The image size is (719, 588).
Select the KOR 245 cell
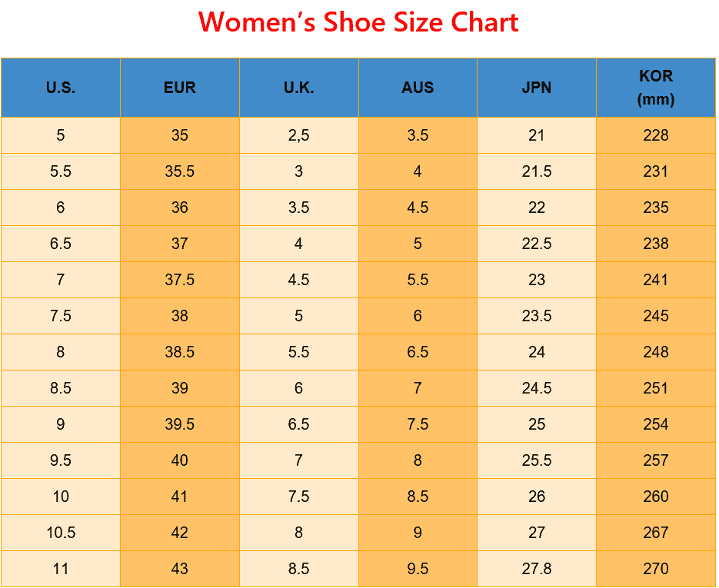point(656,316)
